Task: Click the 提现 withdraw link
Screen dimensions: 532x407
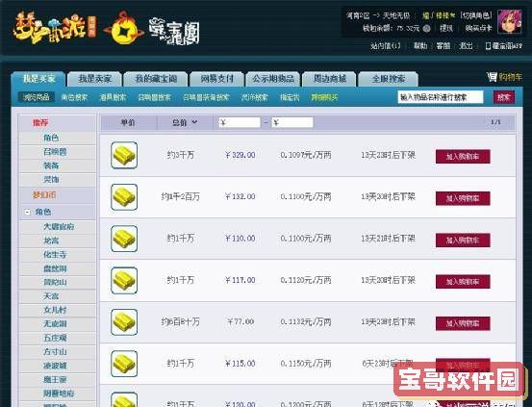Action: click(446, 29)
